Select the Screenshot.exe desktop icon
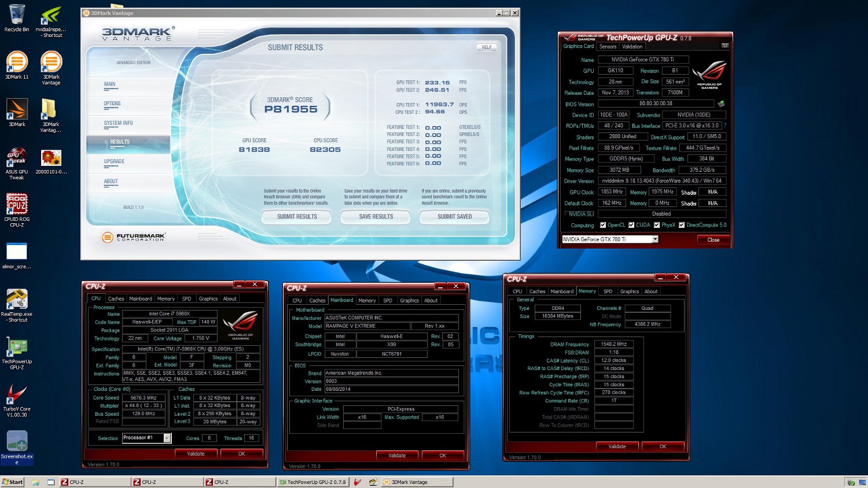The image size is (868, 488). (x=17, y=448)
